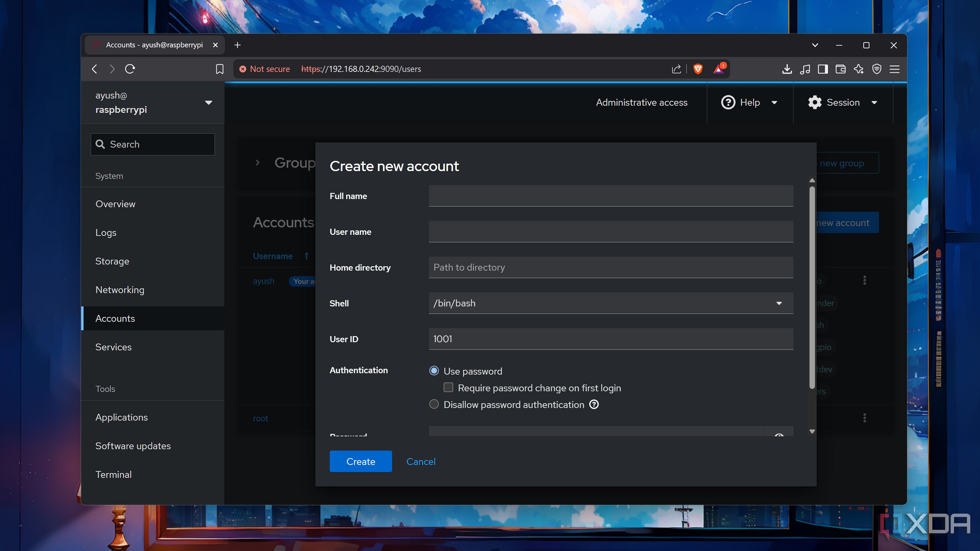Click the sidebar Search field
The height and width of the screenshot is (551, 980).
pyautogui.click(x=153, y=144)
